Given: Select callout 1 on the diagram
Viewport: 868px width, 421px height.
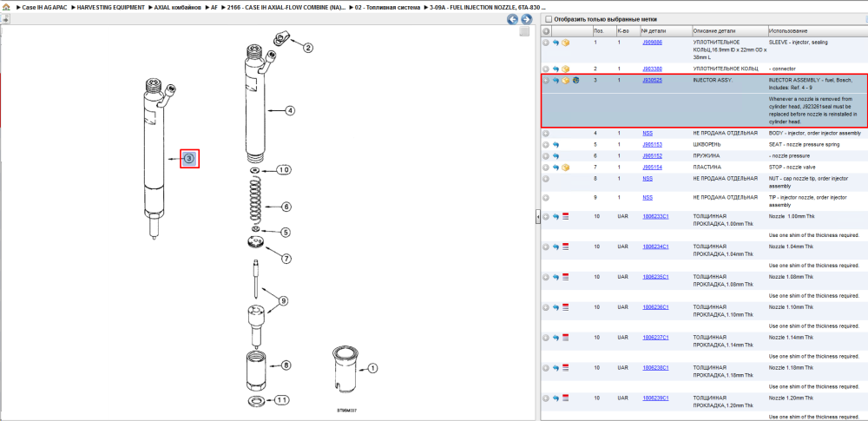Looking at the screenshot, I should 372,367.
